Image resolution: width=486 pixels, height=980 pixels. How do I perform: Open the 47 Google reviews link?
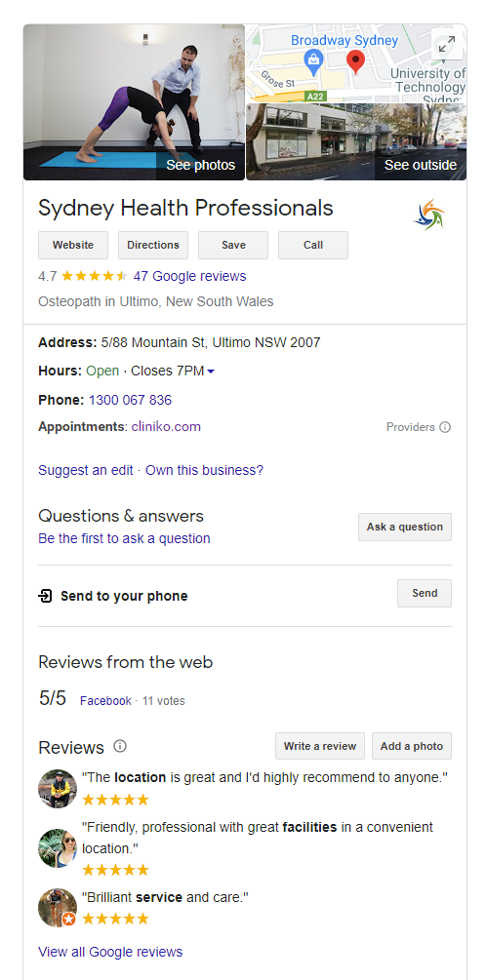[189, 276]
